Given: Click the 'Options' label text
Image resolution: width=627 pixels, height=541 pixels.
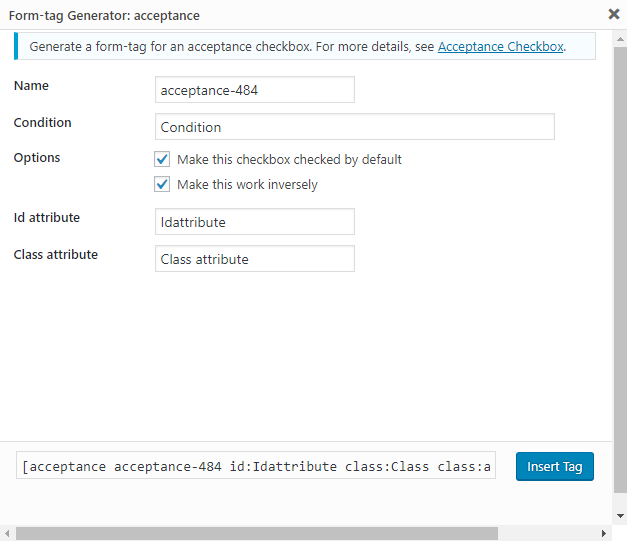Looking at the screenshot, I should 37,158.
